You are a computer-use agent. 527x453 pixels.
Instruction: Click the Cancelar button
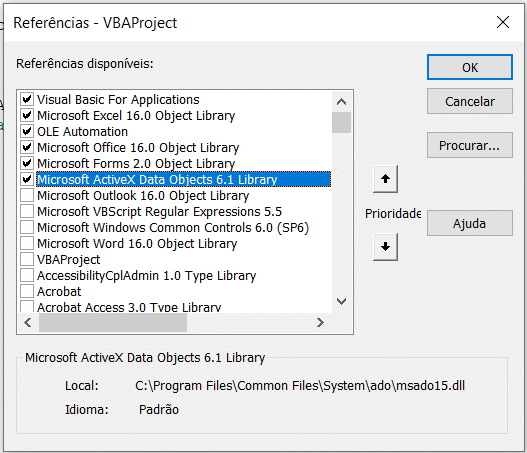click(x=470, y=101)
